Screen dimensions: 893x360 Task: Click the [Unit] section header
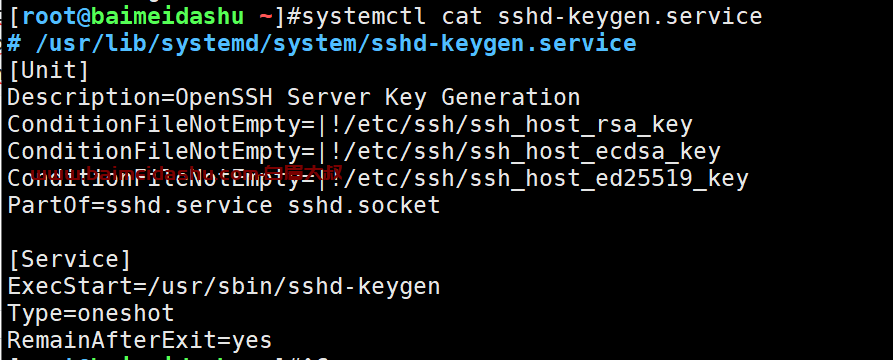pyautogui.click(x=48, y=71)
